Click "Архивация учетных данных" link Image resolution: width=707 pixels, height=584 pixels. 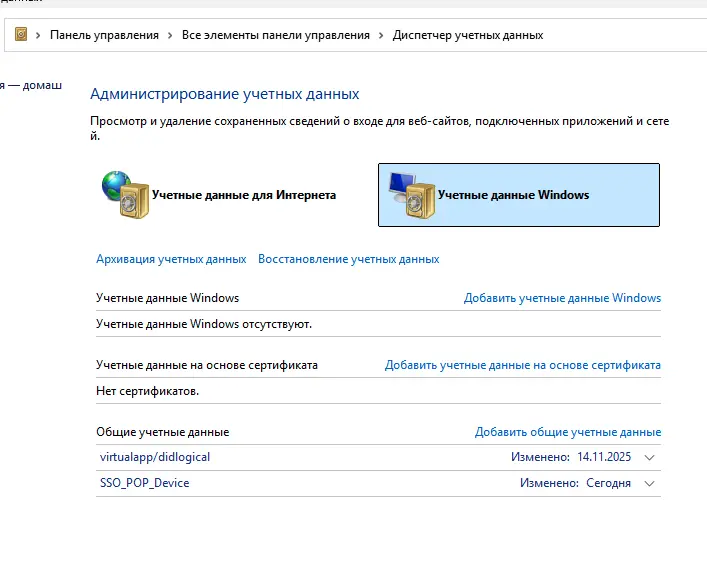click(171, 259)
